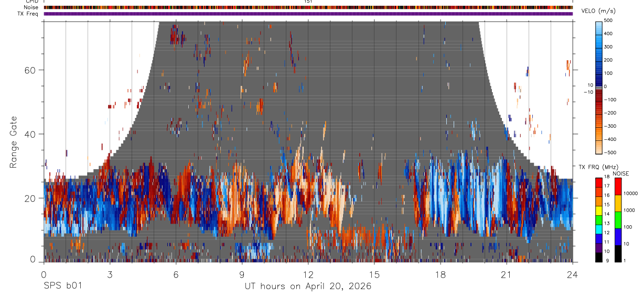Click velocity scale label '-500' at bottom
Image resolution: width=644 pixels, height=297 pixels.
coord(609,153)
